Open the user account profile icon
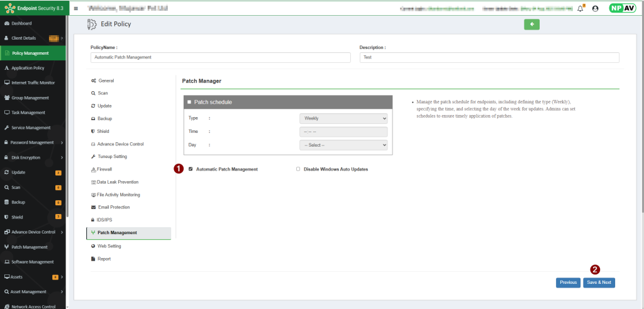The width and height of the screenshot is (644, 309). pyautogui.click(x=595, y=9)
